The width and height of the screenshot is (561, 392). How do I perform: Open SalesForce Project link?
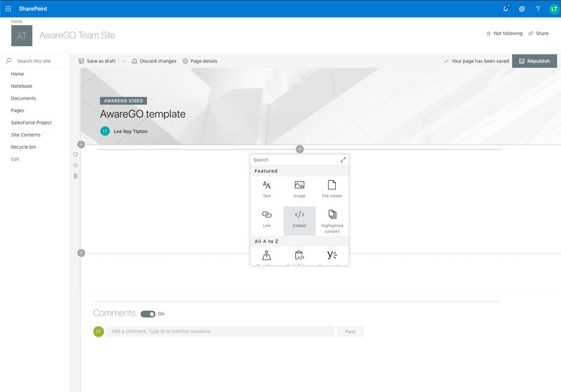coord(32,123)
